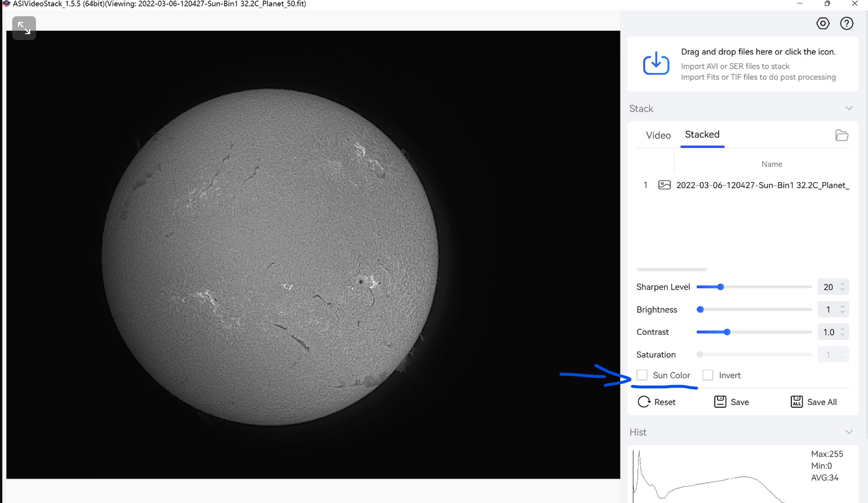Click 'Import Fits or TIF files' hint text
Screen dimensions: 868x503
[x=758, y=77]
